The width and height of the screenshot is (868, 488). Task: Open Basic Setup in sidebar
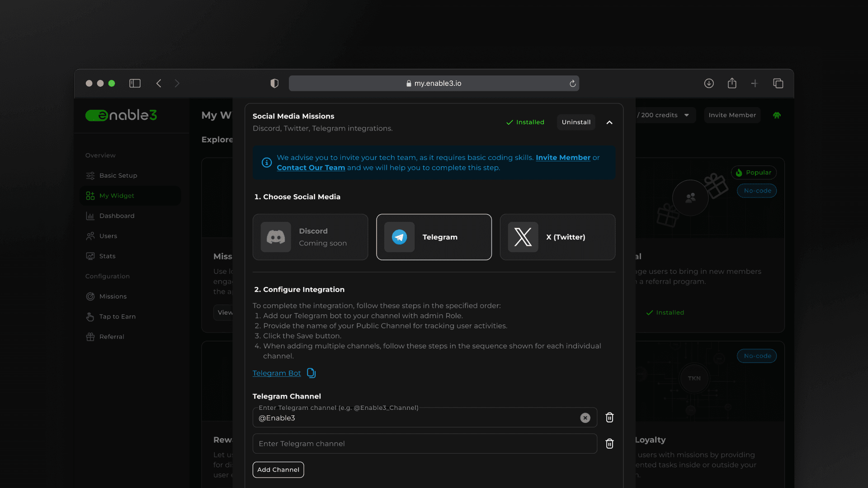tap(130, 175)
